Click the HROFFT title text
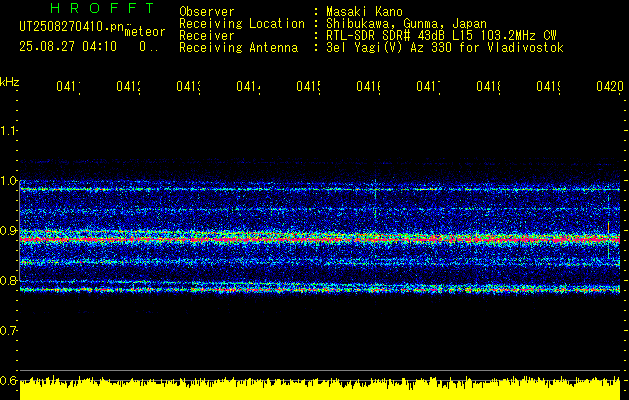 click(x=103, y=8)
